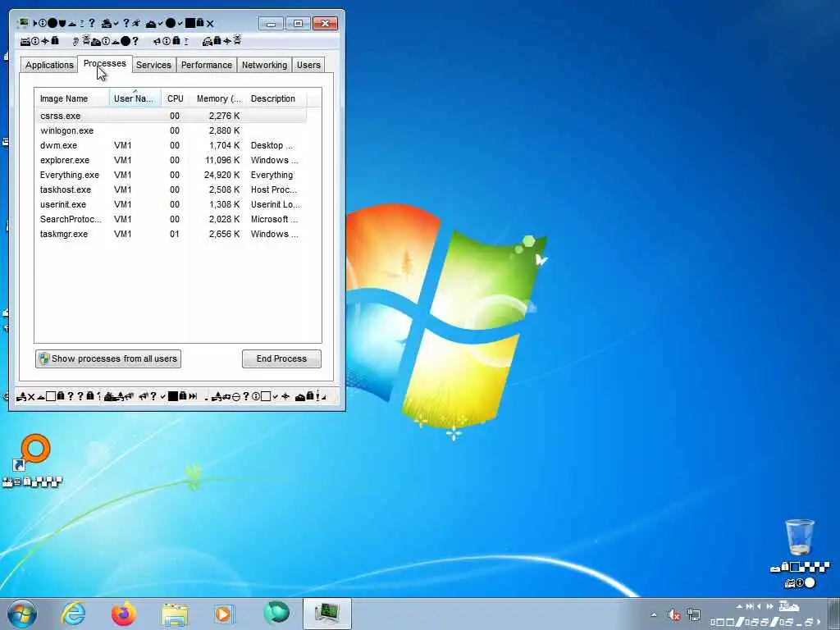
Task: Launch Internet Explorer from the taskbar
Action: tap(73, 614)
